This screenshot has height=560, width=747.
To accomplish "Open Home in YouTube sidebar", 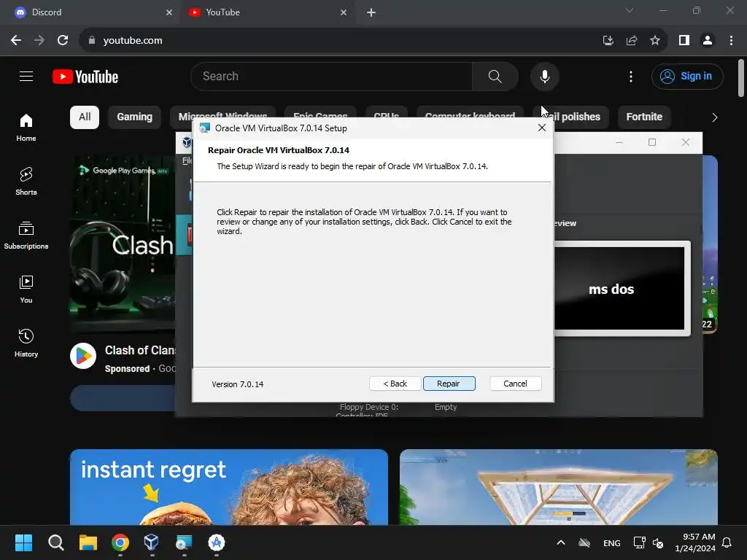I will (x=26, y=128).
